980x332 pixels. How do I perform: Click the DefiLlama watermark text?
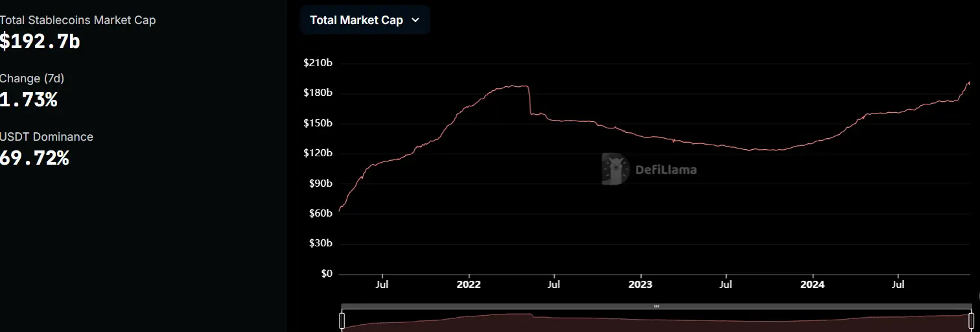[x=666, y=170]
